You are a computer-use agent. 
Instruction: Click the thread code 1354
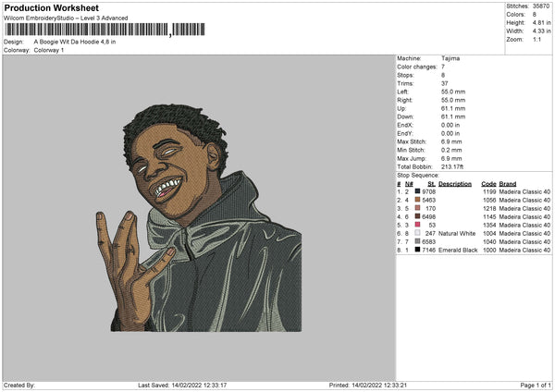(x=489, y=225)
